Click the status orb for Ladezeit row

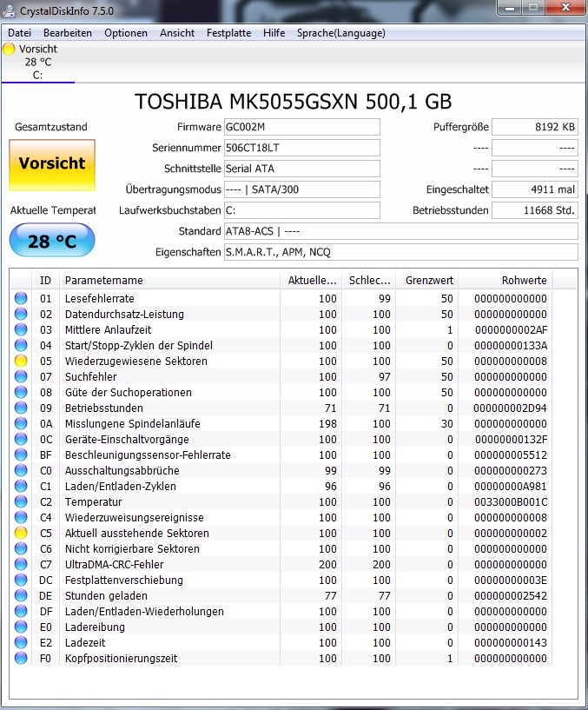[21, 642]
